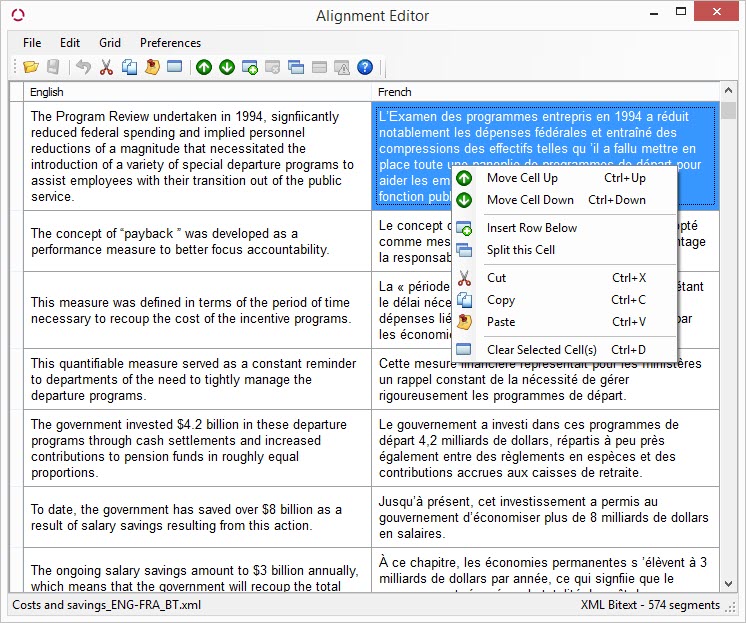Select French cell 'Jusqu'à présent, cet investissement'

pos(545,517)
